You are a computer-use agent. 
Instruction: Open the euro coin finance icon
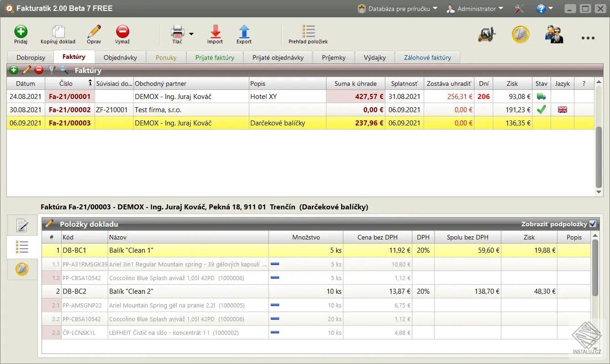click(521, 35)
